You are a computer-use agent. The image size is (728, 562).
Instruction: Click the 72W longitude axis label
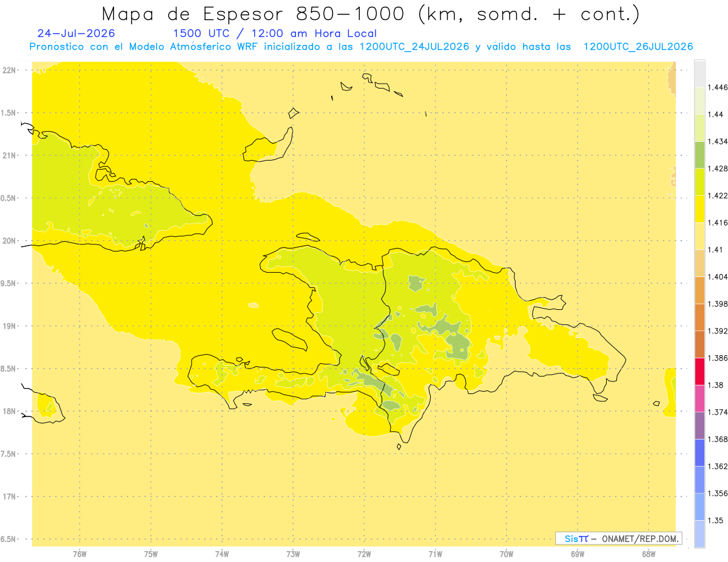pyautogui.click(x=364, y=554)
